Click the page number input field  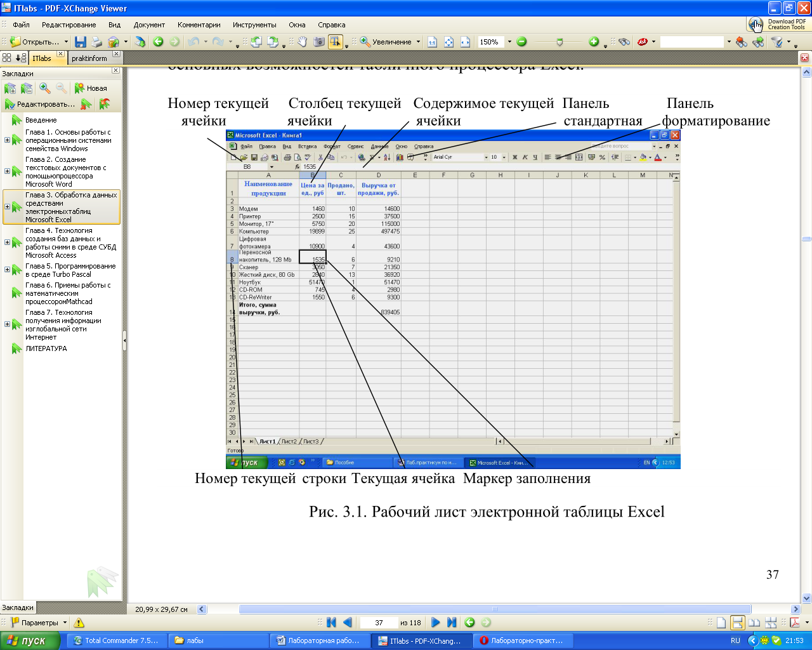click(379, 623)
